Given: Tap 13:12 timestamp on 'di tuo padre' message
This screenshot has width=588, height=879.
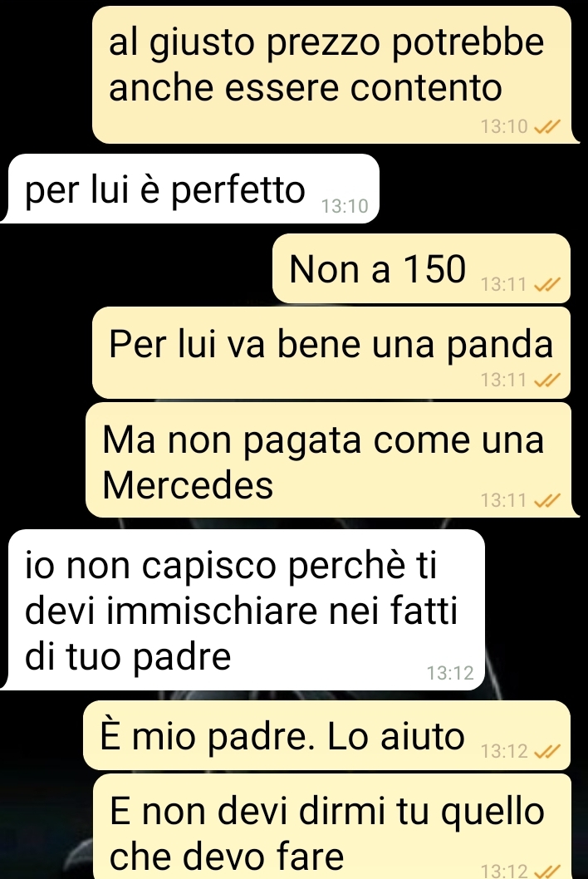Looking at the screenshot, I should tap(450, 673).
